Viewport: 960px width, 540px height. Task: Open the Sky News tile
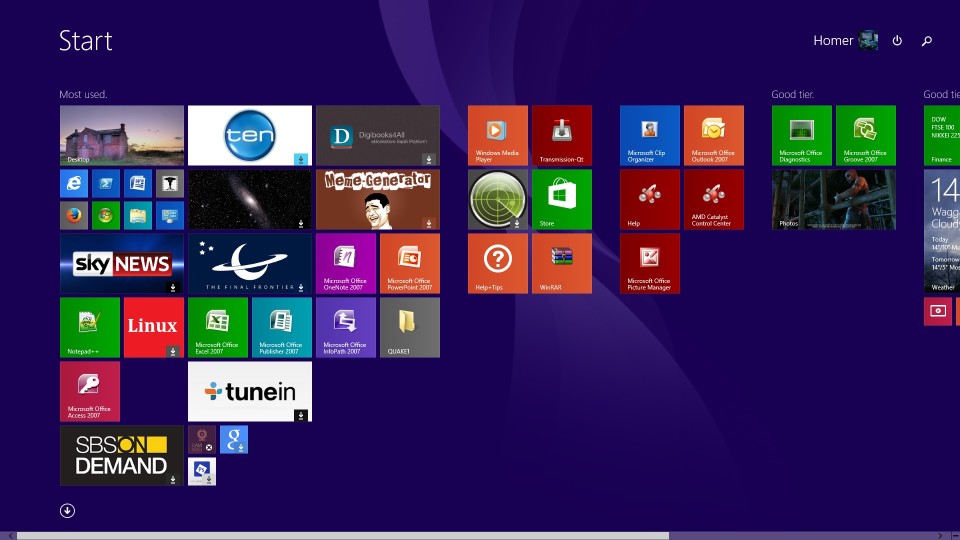point(122,263)
